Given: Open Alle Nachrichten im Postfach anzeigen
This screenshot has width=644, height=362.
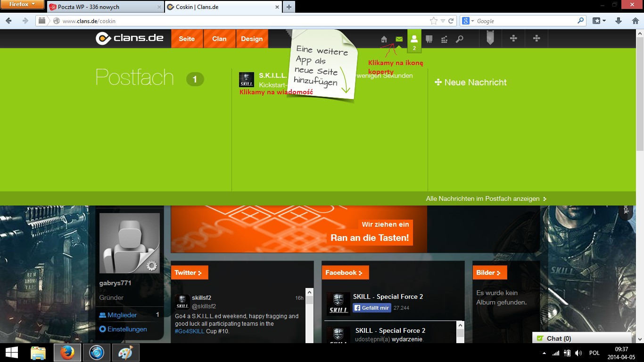Looking at the screenshot, I should coord(486,199).
